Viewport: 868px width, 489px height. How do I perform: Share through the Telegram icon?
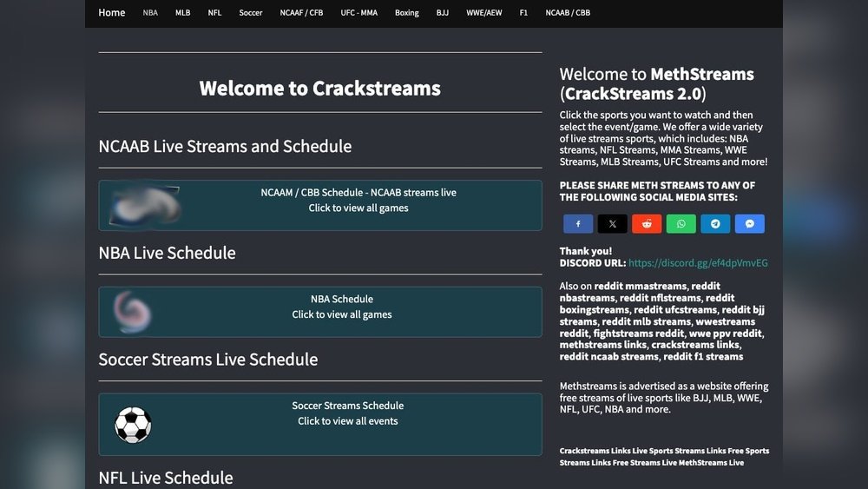pyautogui.click(x=715, y=224)
